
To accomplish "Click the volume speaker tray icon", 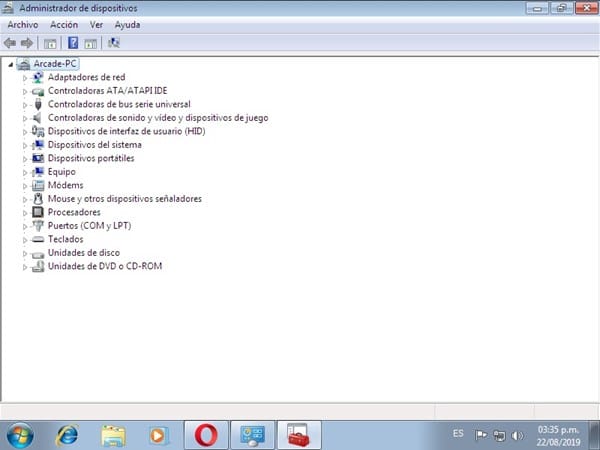I will point(517,435).
